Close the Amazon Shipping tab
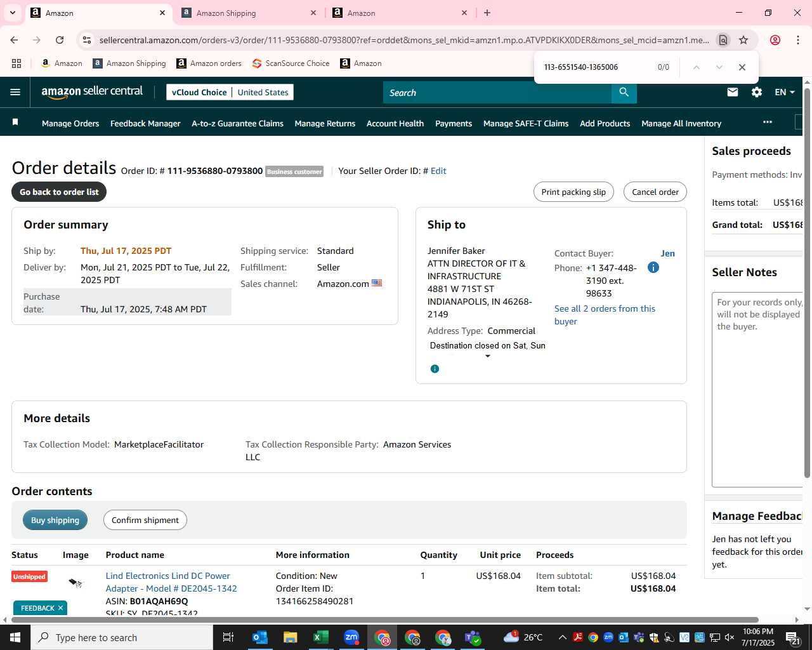 pyautogui.click(x=313, y=13)
